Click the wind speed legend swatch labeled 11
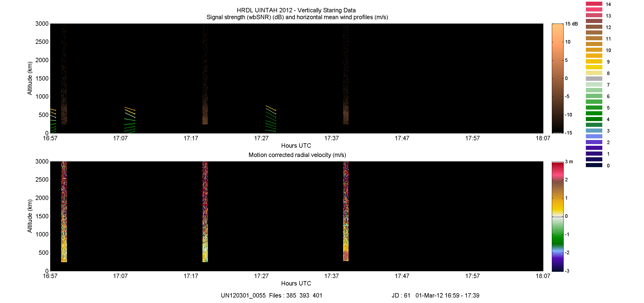This screenshot has height=303, width=644. coord(594,38)
